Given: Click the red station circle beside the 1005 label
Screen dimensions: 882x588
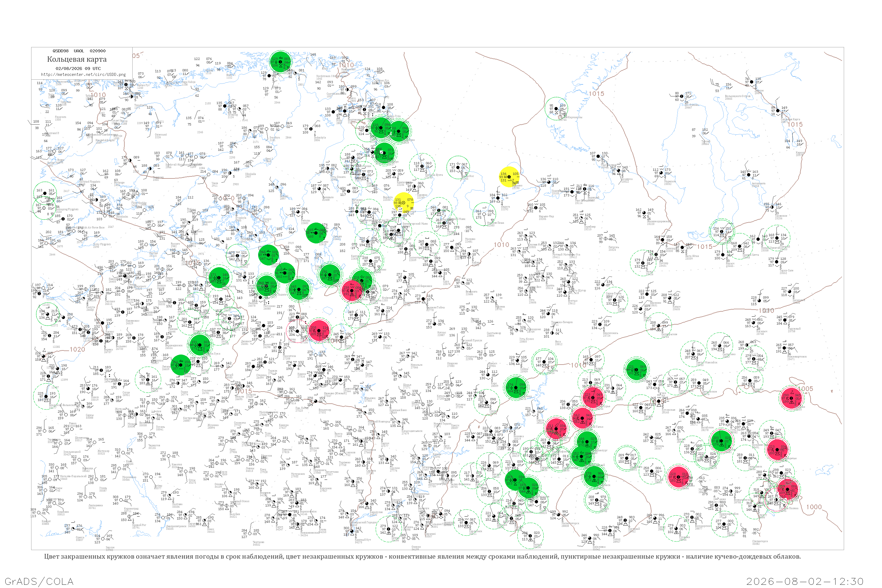Looking at the screenshot, I should pyautogui.click(x=791, y=398).
